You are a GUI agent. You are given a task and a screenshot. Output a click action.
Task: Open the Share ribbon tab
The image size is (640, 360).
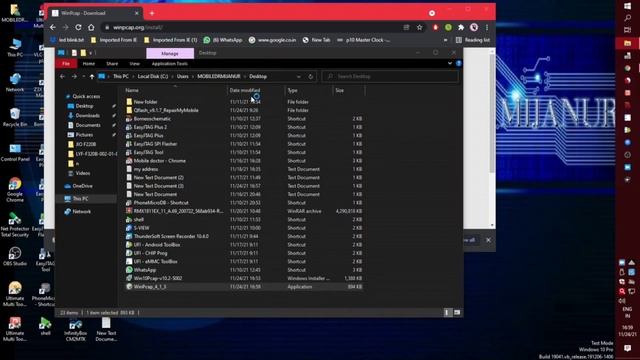[112, 64]
